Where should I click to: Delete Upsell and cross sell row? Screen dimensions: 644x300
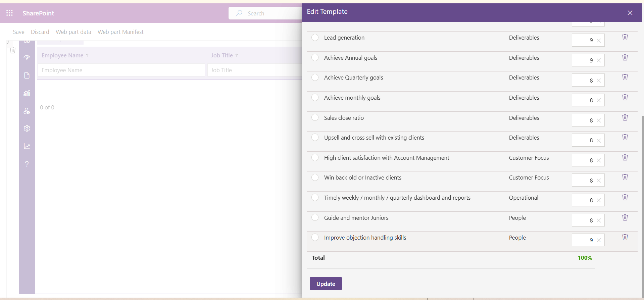pos(625,137)
